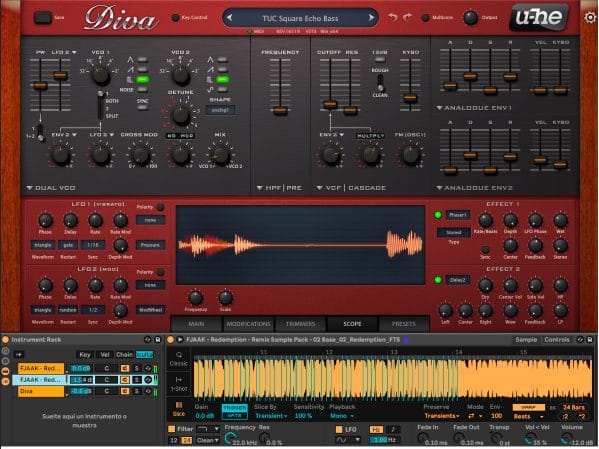Click auto-select arrow icon in rack
This screenshot has height=449, width=599.
click(19, 355)
